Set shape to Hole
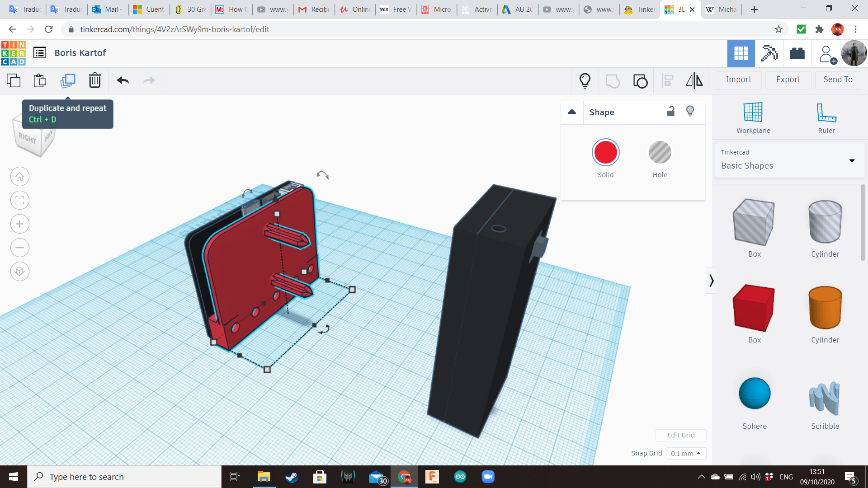 point(660,153)
